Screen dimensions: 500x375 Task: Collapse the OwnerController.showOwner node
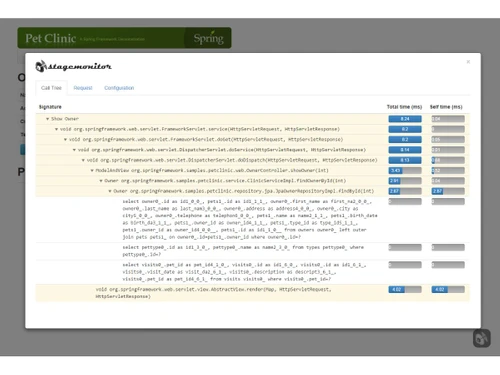[92, 170]
